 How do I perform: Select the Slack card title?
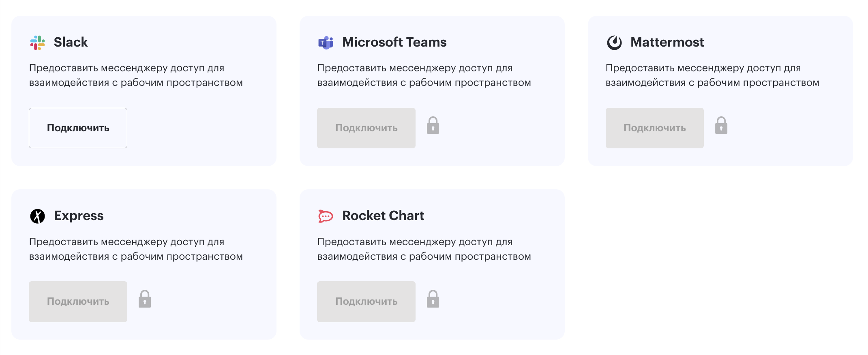point(71,42)
